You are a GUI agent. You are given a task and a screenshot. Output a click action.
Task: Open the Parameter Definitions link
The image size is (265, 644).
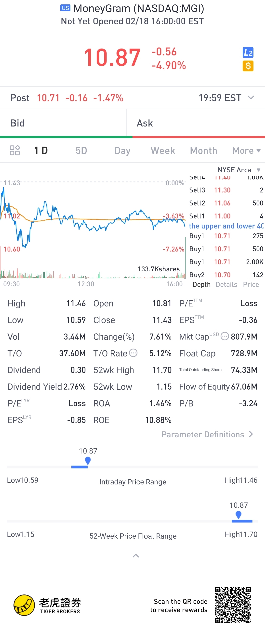[207, 434]
